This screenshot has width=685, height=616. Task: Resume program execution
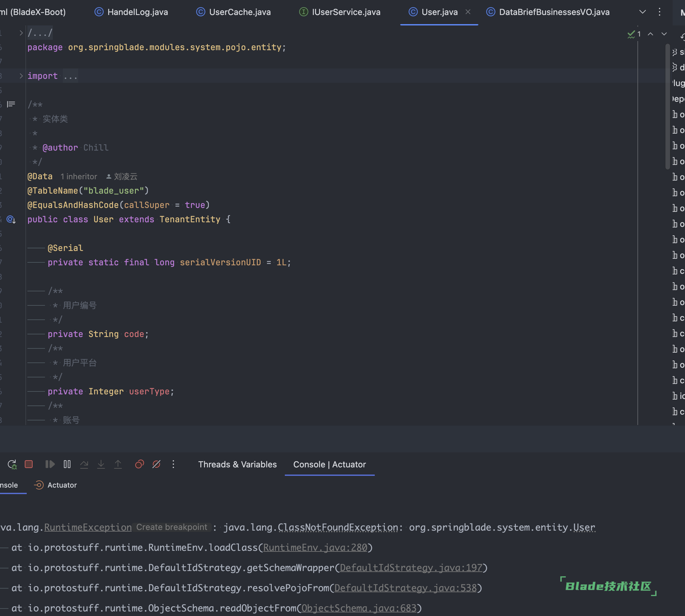point(50,464)
